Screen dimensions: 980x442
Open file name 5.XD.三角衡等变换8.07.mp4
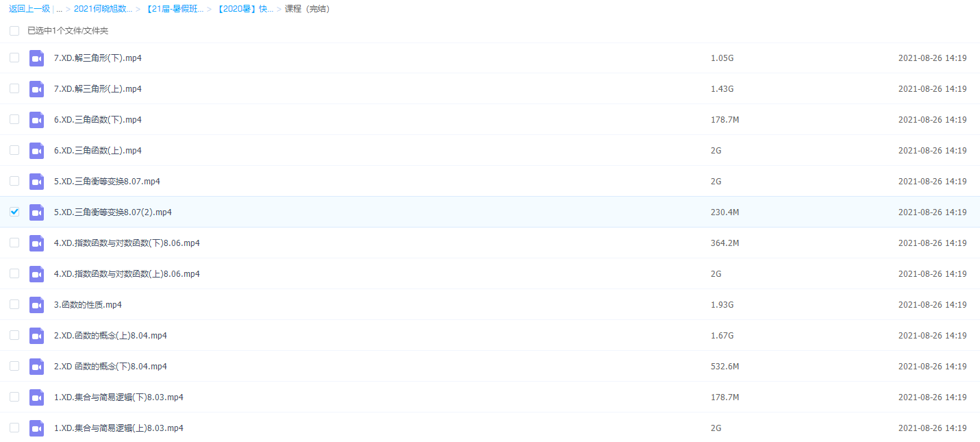[x=107, y=182]
